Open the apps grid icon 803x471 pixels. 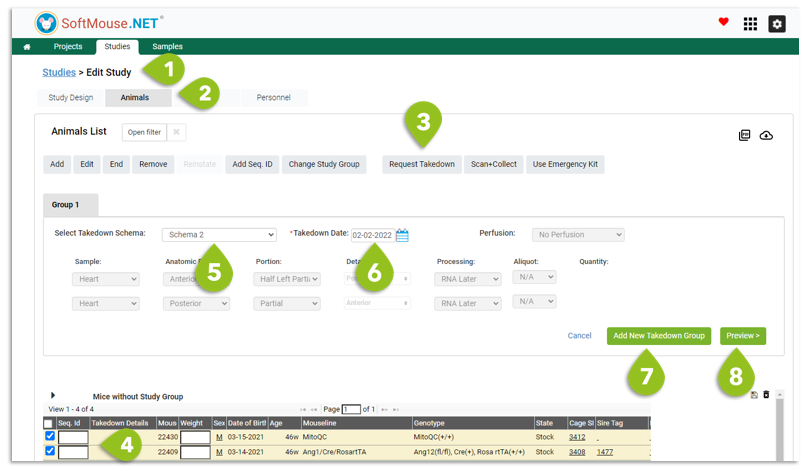pos(750,24)
